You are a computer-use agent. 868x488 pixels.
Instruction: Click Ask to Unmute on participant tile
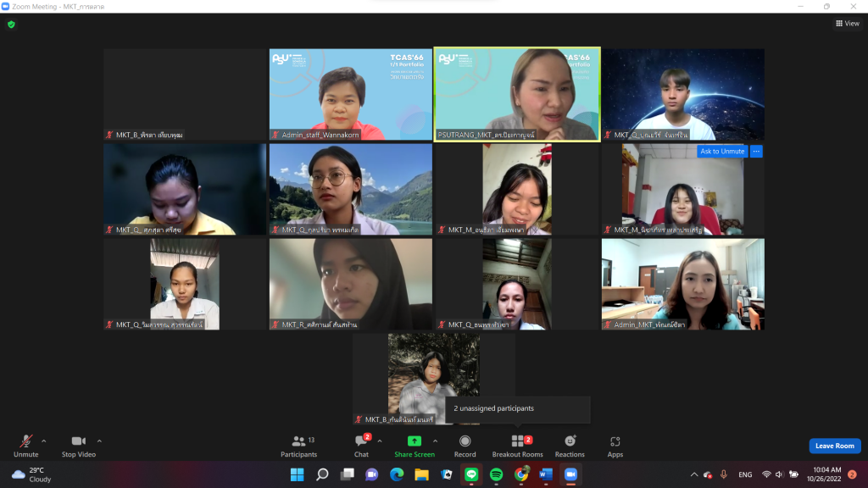click(721, 152)
